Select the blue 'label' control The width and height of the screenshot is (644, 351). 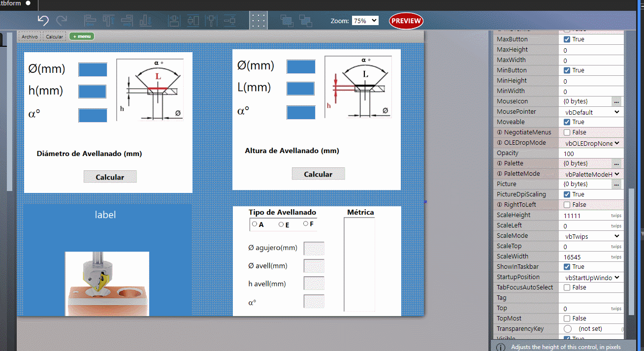pos(105,215)
